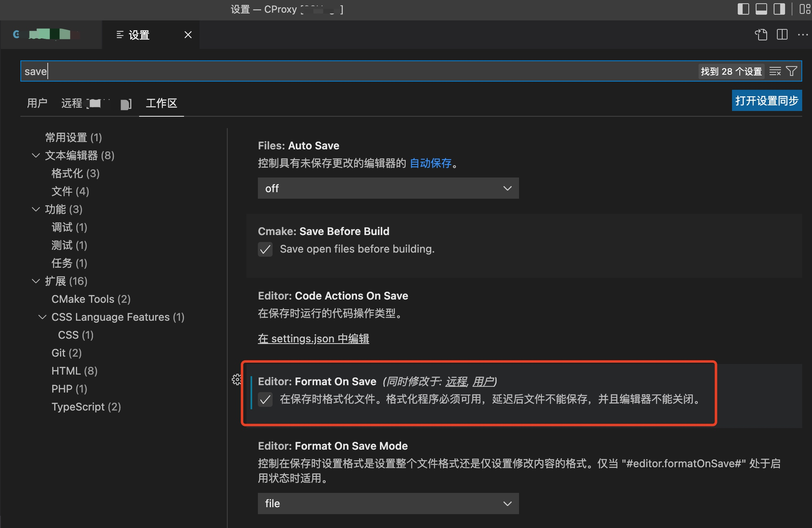The height and width of the screenshot is (528, 812).
Task: Select 常用设置 (1) in settings tree
Action: (x=73, y=138)
